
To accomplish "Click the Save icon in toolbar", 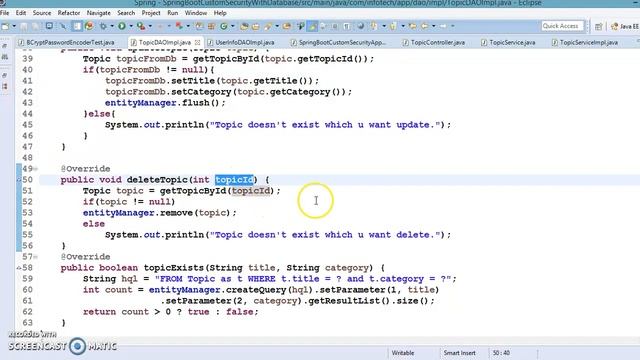I will pos(24,27).
